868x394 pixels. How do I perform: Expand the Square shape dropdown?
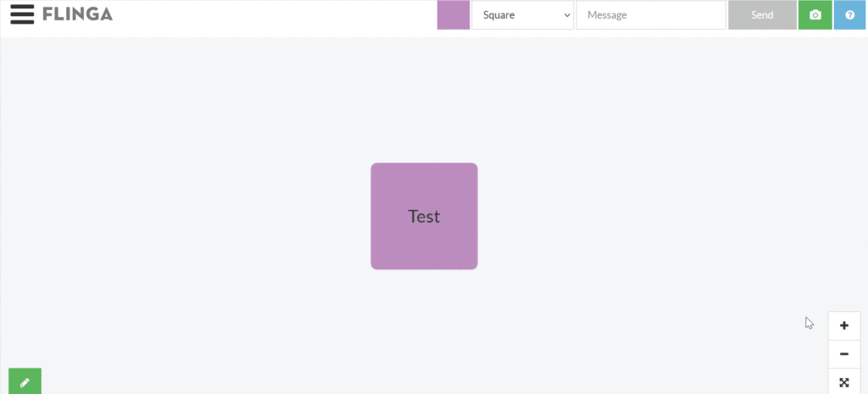522,15
